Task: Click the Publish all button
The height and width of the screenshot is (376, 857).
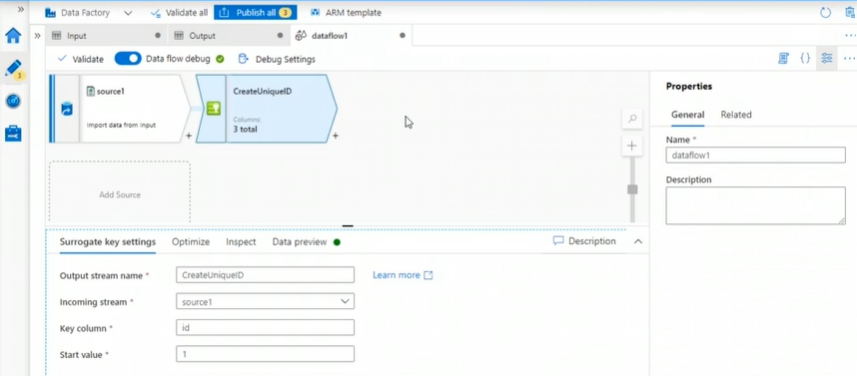Action: (255, 13)
